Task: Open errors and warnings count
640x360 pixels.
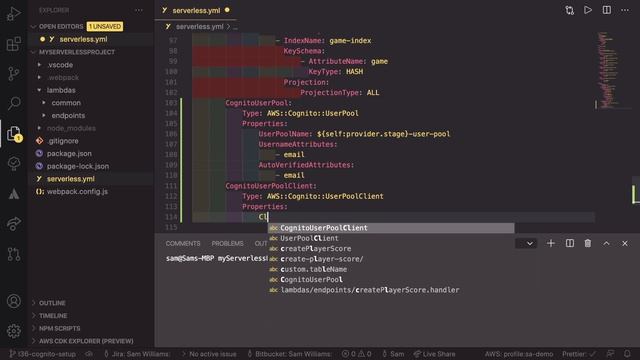Action: (x=357, y=354)
